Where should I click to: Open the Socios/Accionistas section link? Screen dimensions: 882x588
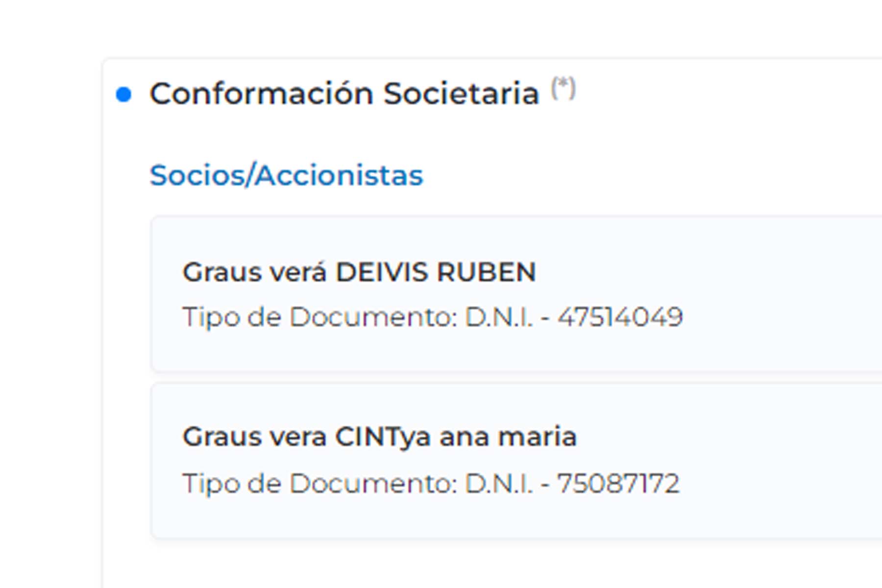click(x=286, y=175)
